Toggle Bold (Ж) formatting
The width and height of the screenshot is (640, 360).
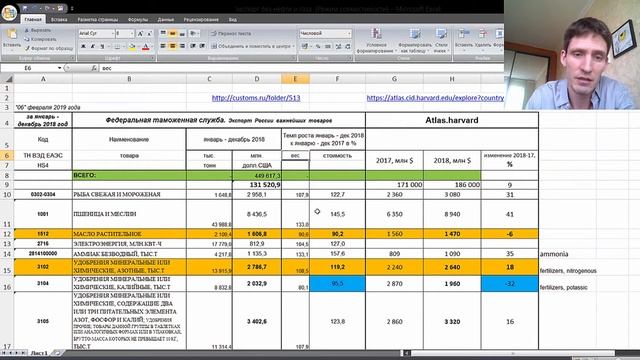coord(83,47)
